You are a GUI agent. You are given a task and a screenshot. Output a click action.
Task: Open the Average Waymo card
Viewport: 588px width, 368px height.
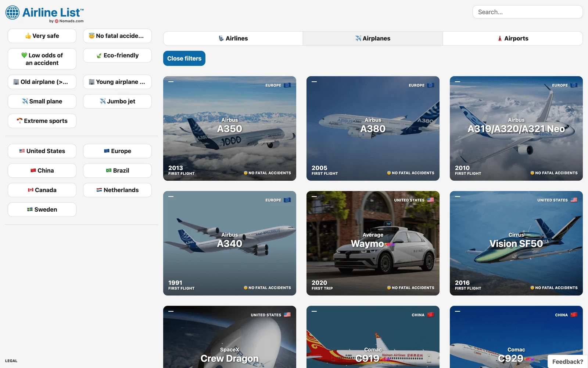click(x=373, y=243)
